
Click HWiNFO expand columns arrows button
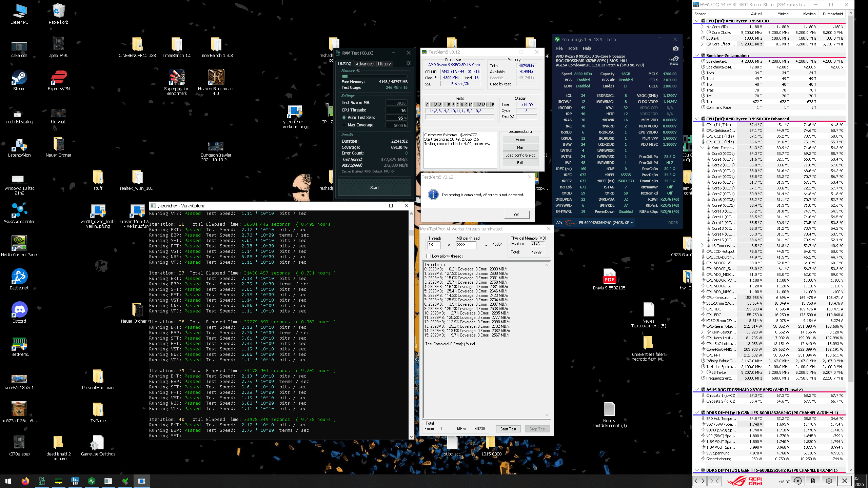(699, 481)
